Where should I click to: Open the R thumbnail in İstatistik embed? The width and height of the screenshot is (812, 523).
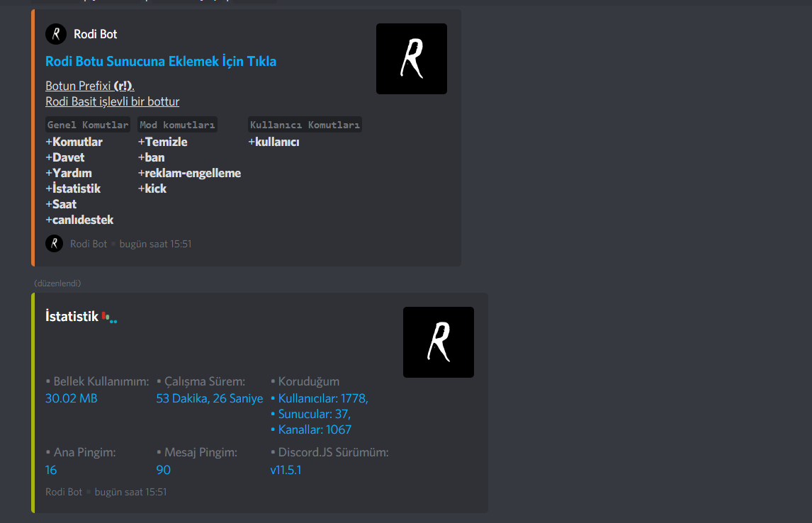pos(439,342)
